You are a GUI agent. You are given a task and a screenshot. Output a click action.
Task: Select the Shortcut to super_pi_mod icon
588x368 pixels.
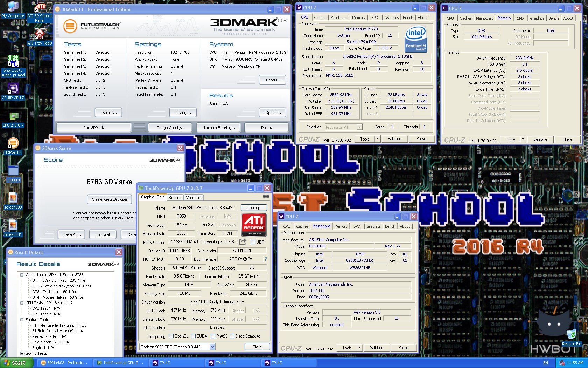point(13,67)
